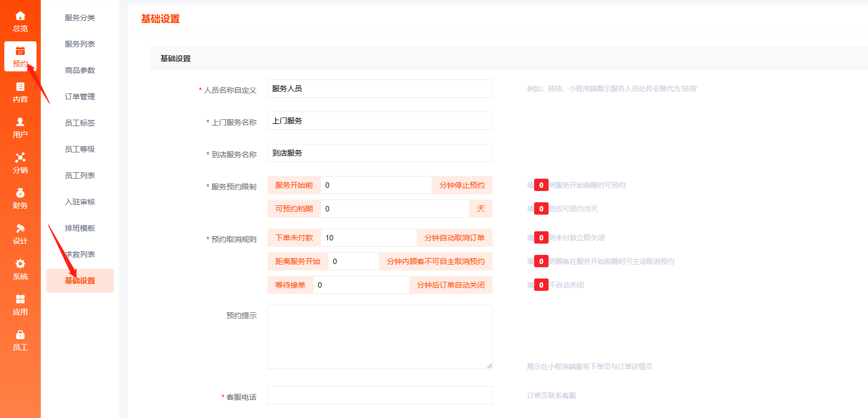Go to 用户 user icon
The height and width of the screenshot is (418, 868).
[20, 122]
